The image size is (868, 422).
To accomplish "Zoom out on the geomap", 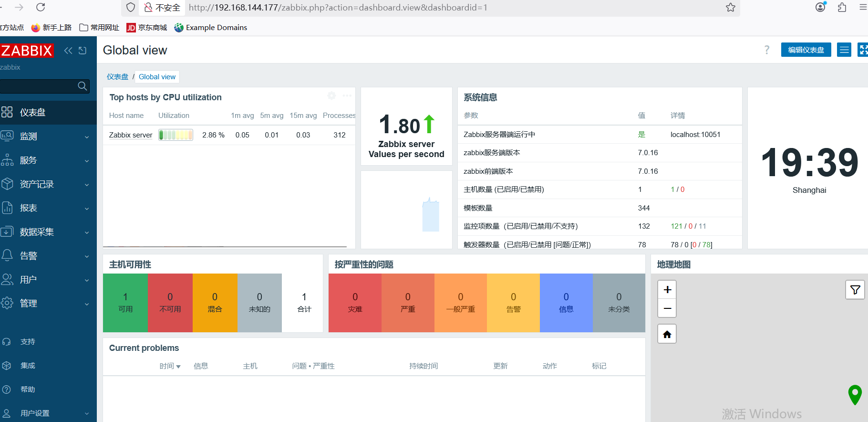I will click(x=667, y=308).
